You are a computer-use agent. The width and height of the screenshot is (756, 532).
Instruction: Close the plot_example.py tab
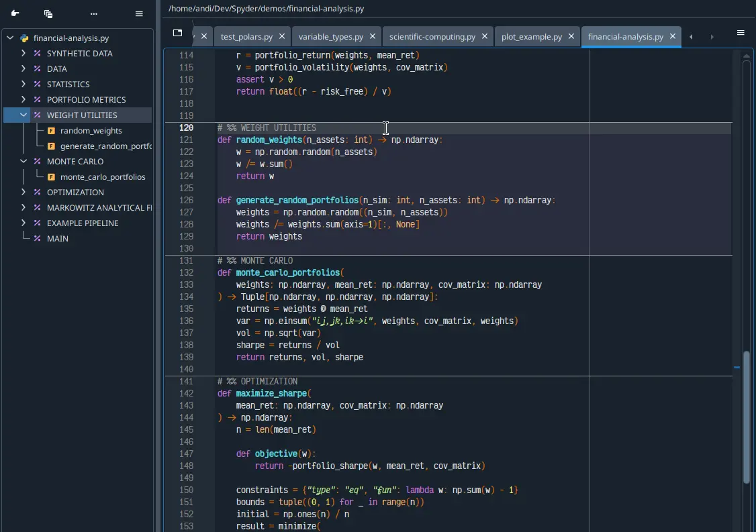(571, 36)
